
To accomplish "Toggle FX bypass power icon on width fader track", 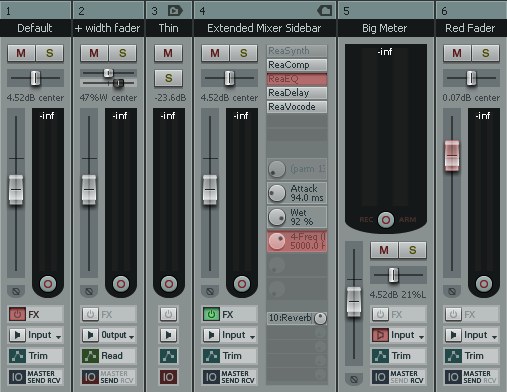I will tap(90, 314).
